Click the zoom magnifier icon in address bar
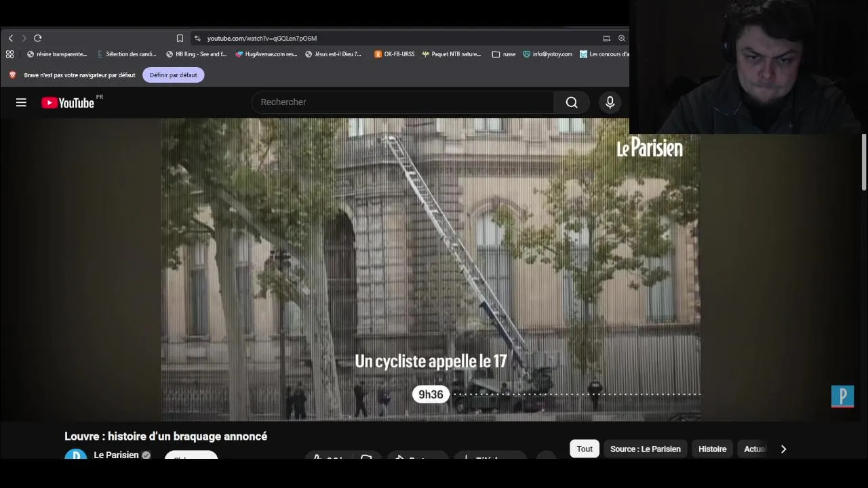Screen dimensions: 868x488 click(622, 39)
